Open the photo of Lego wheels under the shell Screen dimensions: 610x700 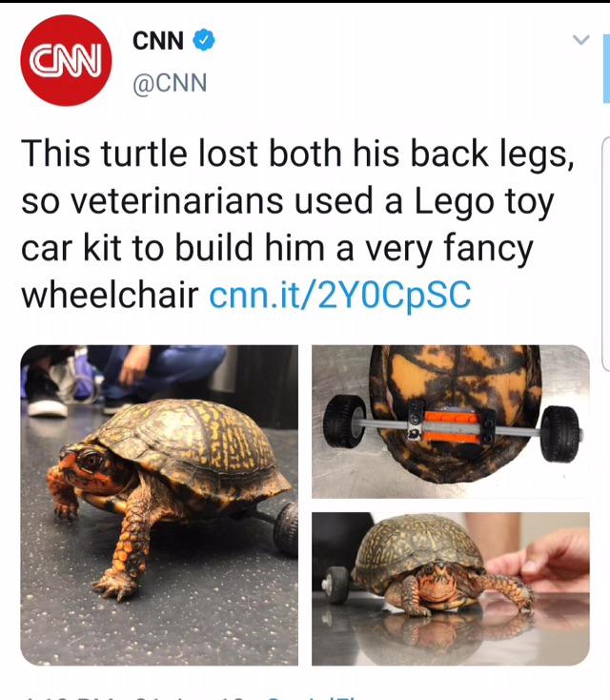(x=451, y=422)
